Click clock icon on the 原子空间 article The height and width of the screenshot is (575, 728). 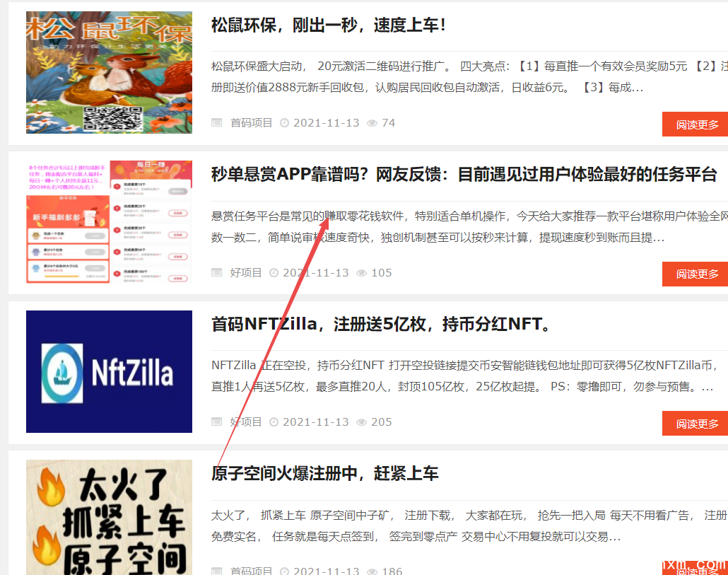(x=285, y=571)
